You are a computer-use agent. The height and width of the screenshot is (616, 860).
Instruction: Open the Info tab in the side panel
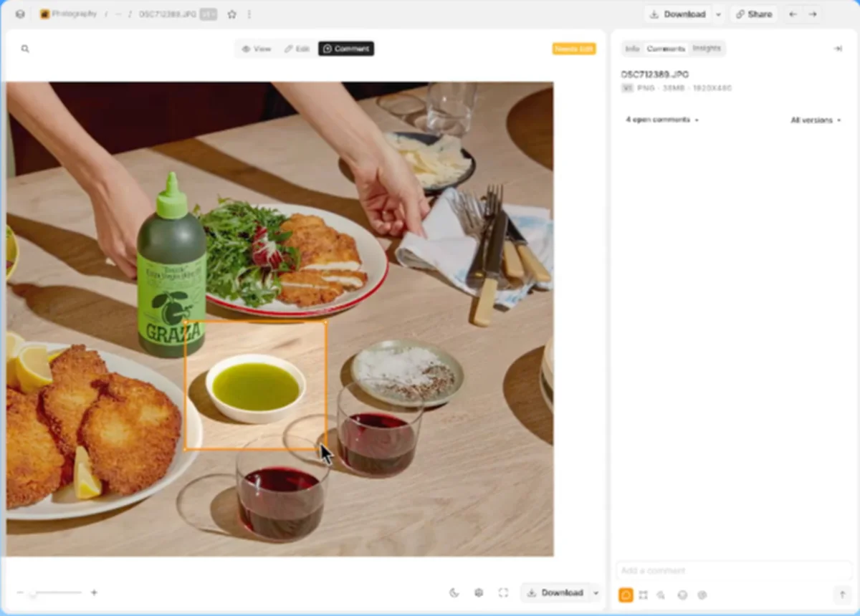click(x=631, y=49)
